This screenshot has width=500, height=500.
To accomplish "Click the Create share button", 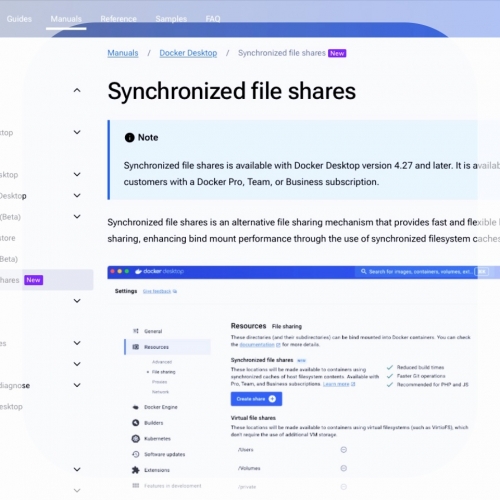I will (x=256, y=399).
